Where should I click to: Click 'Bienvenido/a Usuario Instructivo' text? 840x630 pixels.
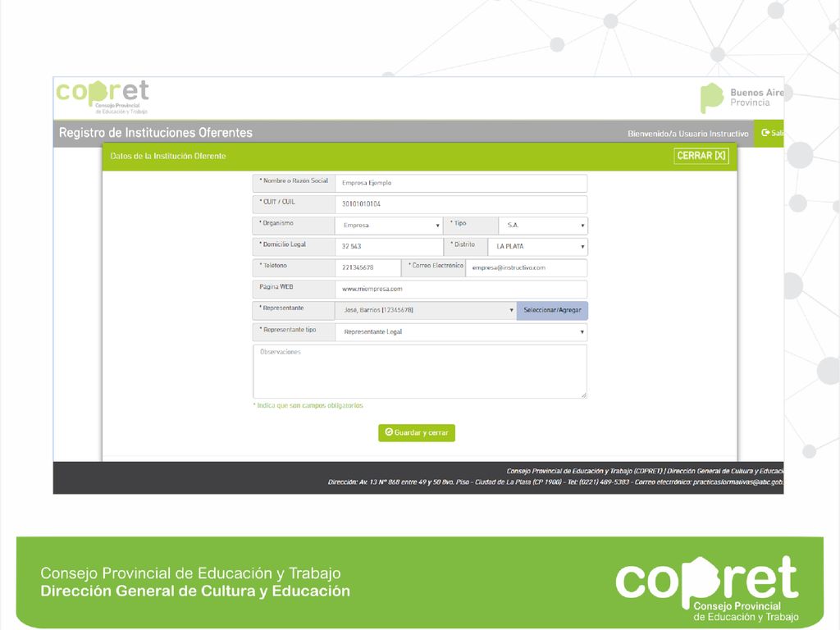click(x=688, y=134)
